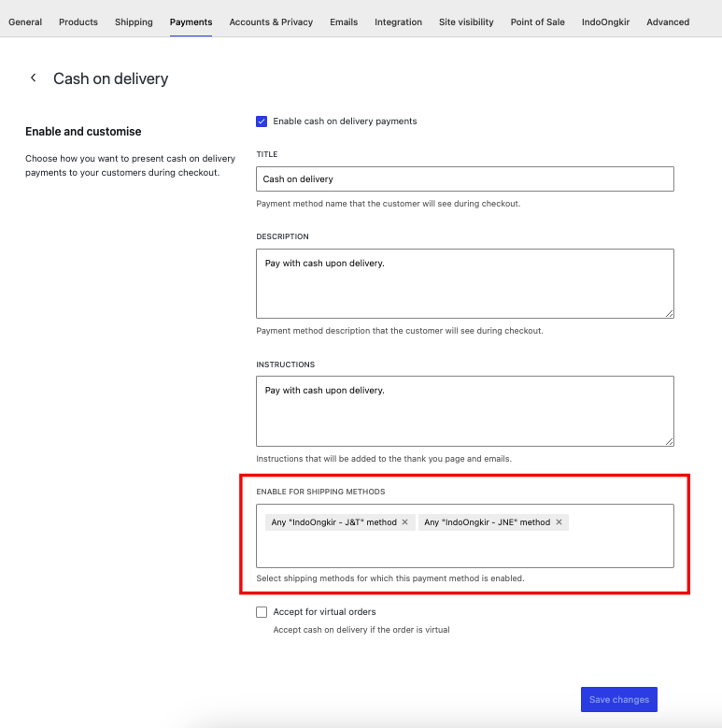Go to Accounts & Privacy tab
Screen dimensions: 722x728
click(271, 21)
